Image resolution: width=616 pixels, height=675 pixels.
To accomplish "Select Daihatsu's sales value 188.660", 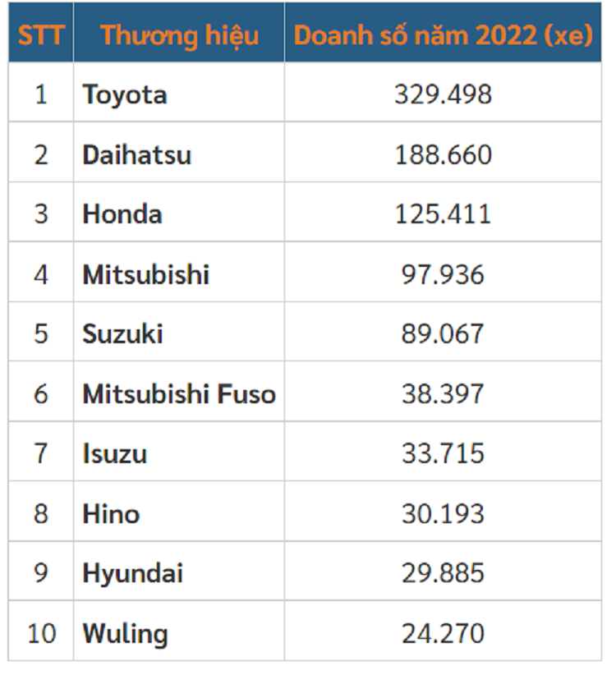I will click(x=443, y=154).
